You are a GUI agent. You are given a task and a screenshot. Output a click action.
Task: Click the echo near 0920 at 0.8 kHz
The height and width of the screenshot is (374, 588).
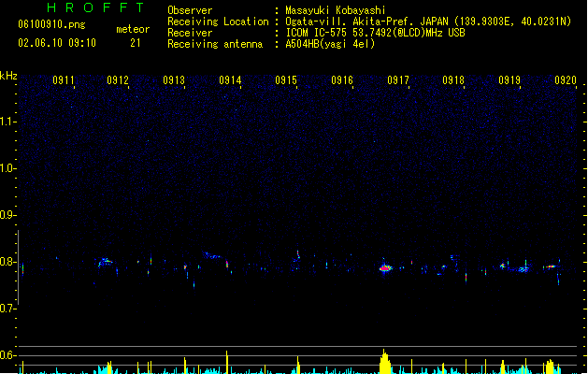tap(550, 266)
